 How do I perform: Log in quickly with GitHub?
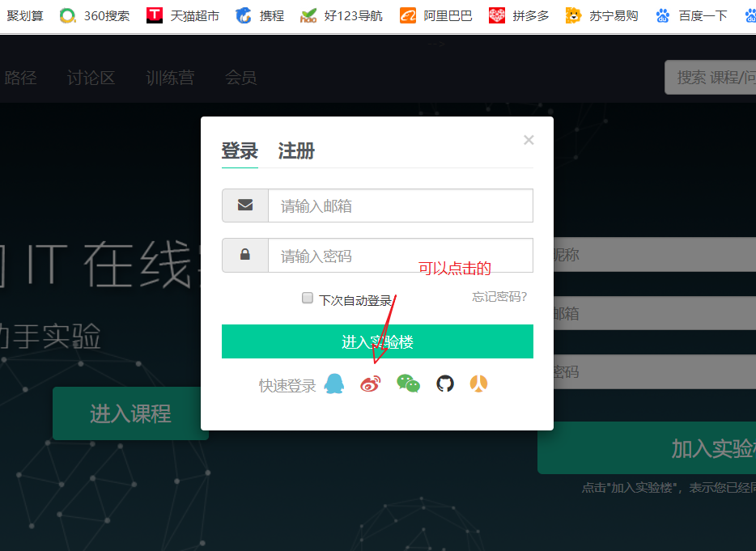pyautogui.click(x=445, y=384)
